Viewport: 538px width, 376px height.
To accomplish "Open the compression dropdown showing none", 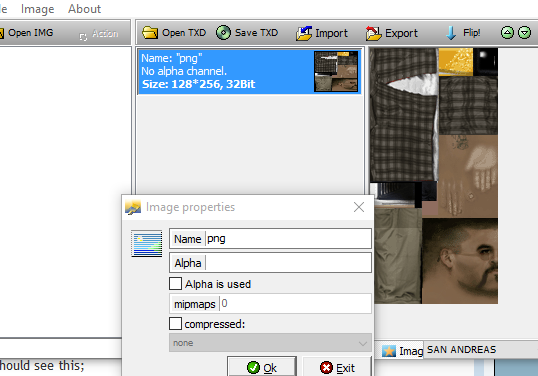I will [x=270, y=343].
